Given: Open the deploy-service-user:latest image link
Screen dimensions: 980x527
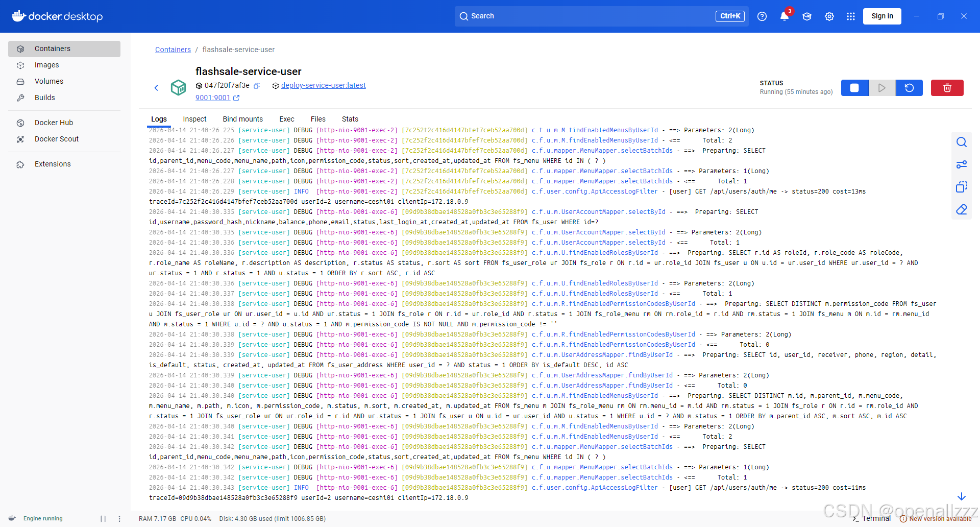Looking at the screenshot, I should point(324,85).
